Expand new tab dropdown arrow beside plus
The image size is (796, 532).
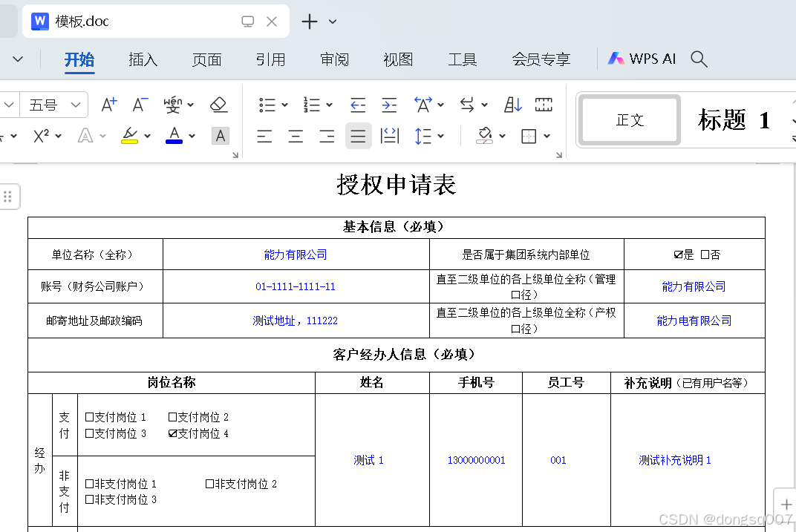point(333,22)
